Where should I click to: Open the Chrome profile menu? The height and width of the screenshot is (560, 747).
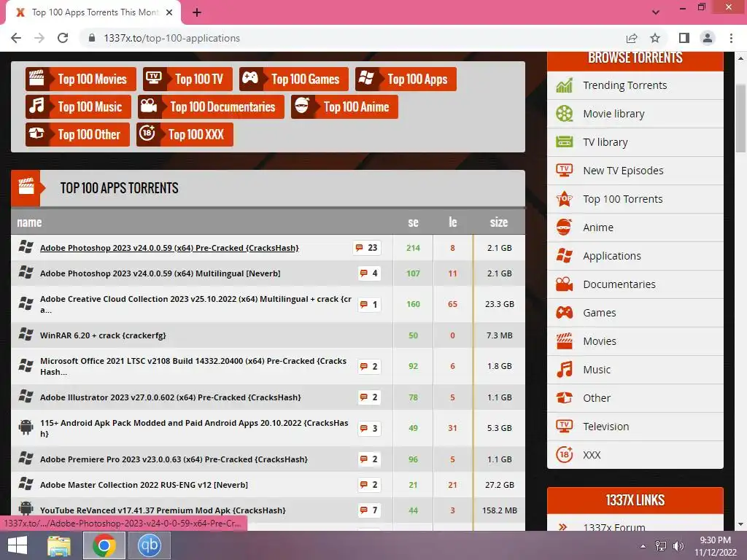pyautogui.click(x=708, y=38)
